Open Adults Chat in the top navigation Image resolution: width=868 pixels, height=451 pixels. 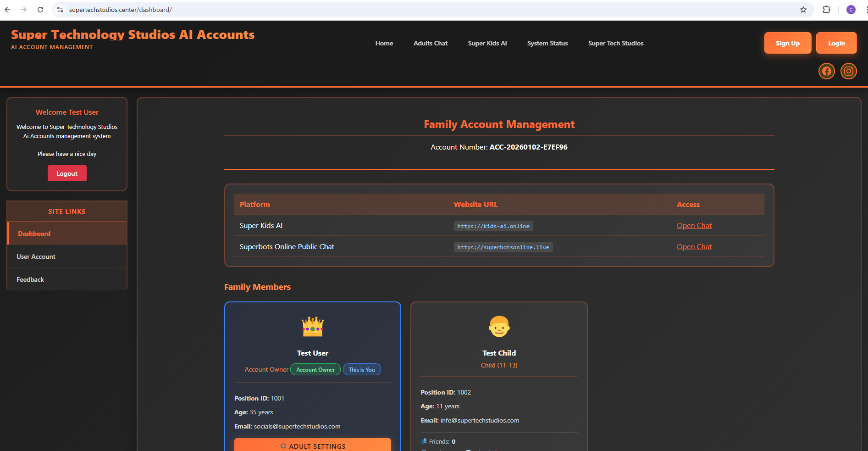(431, 43)
